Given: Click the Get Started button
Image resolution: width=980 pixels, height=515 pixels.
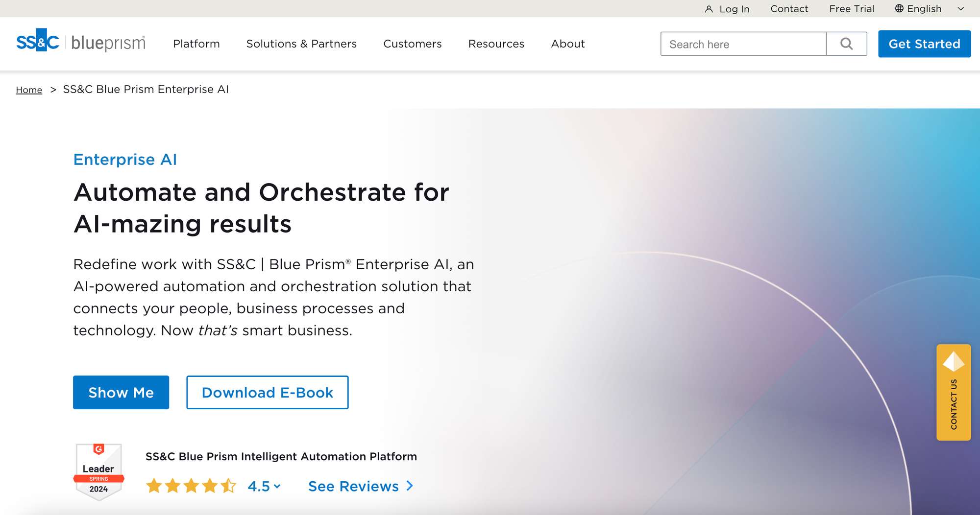Looking at the screenshot, I should pyautogui.click(x=924, y=44).
